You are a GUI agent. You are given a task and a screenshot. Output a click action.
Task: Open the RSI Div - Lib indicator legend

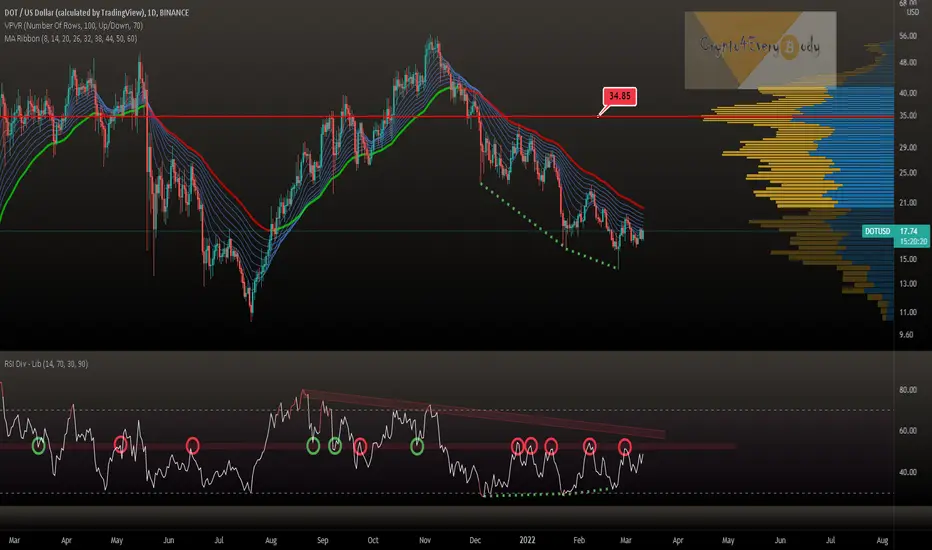point(46,364)
